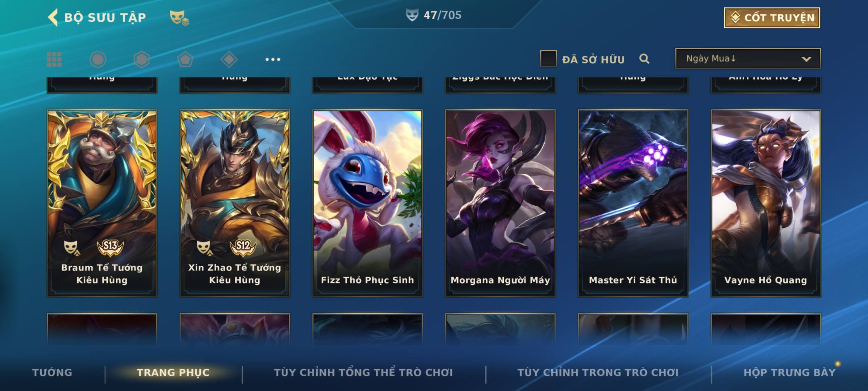The image size is (868, 391).
Task: Go back using the Bộ Sưu Tập arrow
Action: [x=53, y=17]
